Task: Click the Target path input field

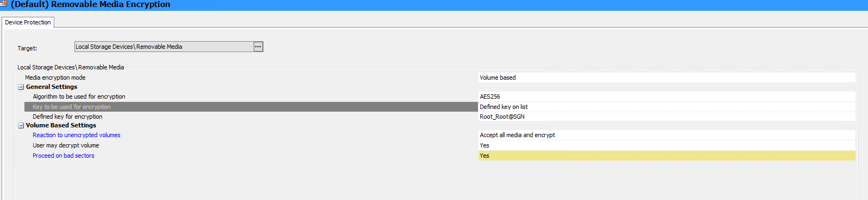Action: (x=164, y=47)
